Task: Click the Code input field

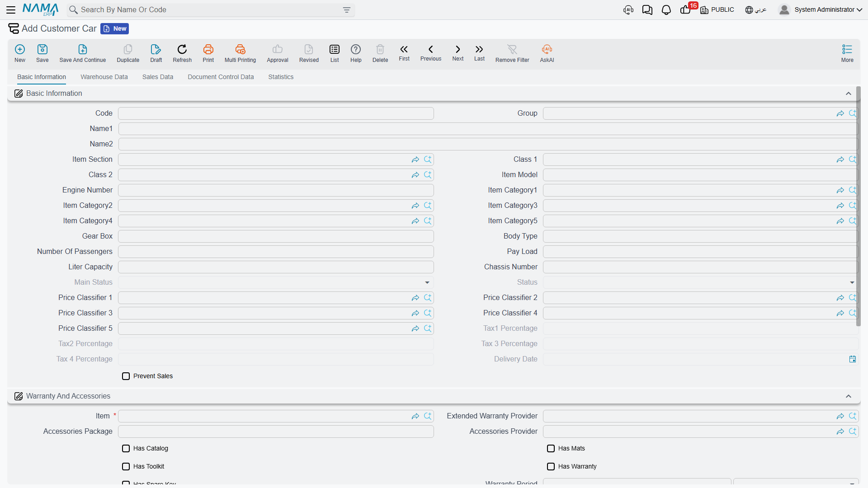Action: pyautogui.click(x=276, y=113)
